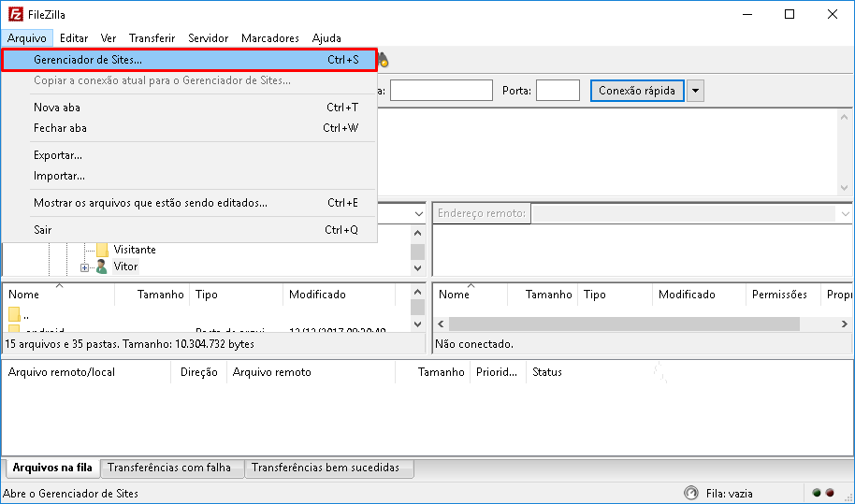Viewport: 855px width, 504px height.
Task: Switch to Arquivos na fila tab
Action: coord(52,468)
